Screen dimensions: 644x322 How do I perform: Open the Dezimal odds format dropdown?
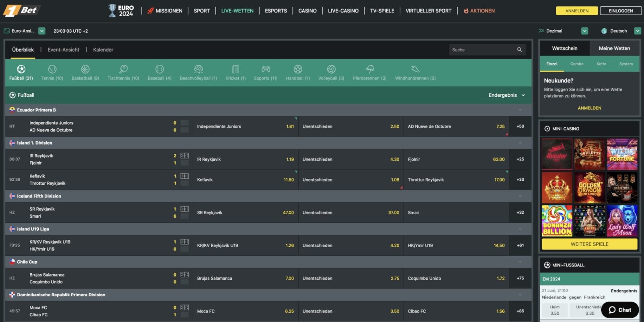pos(585,31)
